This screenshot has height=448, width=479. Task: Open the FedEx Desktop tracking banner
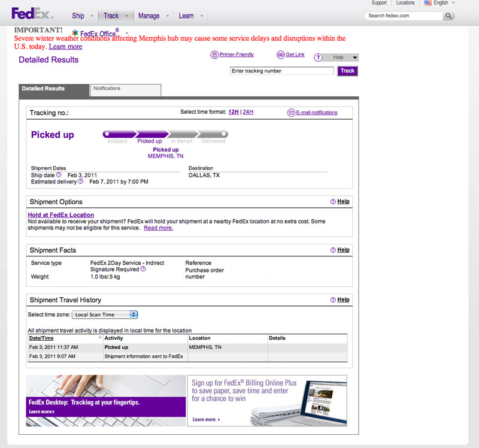point(106,401)
